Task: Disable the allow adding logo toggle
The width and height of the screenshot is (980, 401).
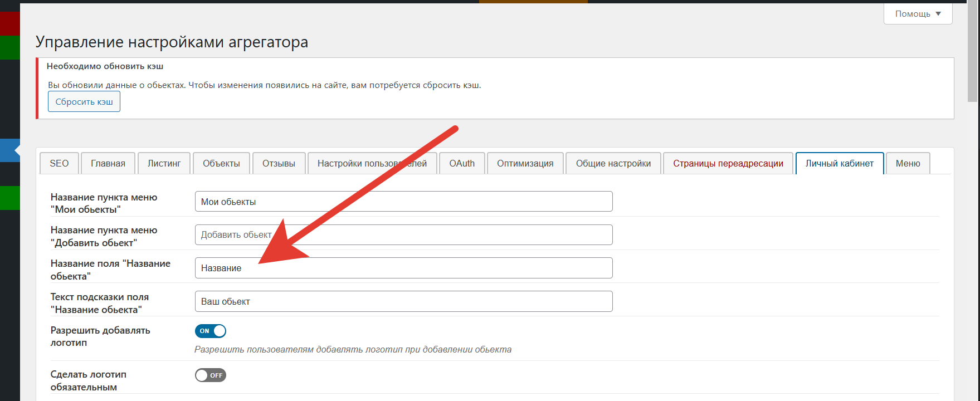Action: click(211, 331)
